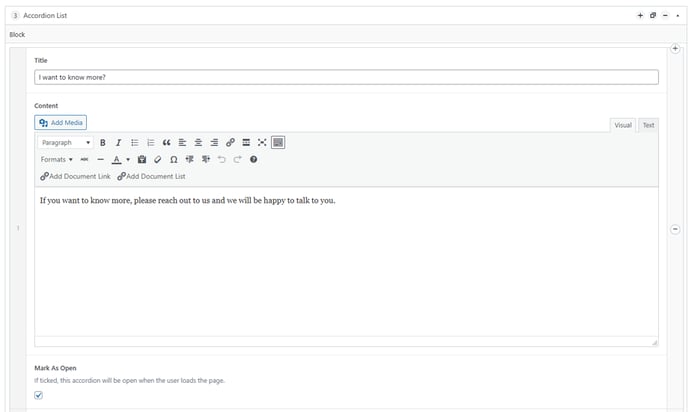Viewport: 688px width, 412px height.
Task: Align text right
Action: click(214, 143)
